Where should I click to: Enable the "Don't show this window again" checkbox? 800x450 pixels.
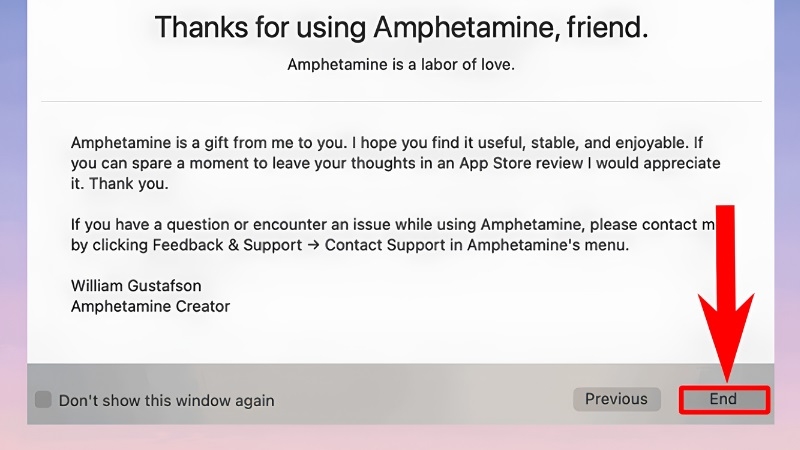[43, 400]
